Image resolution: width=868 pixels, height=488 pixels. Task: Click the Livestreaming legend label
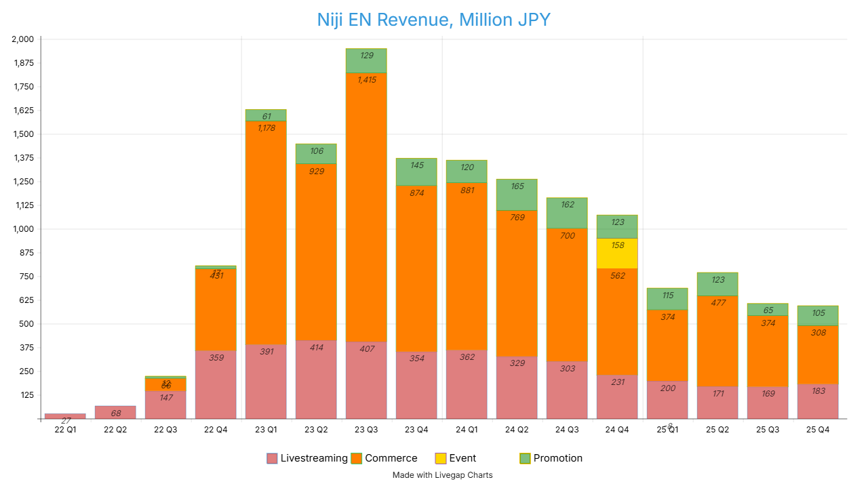(x=314, y=458)
